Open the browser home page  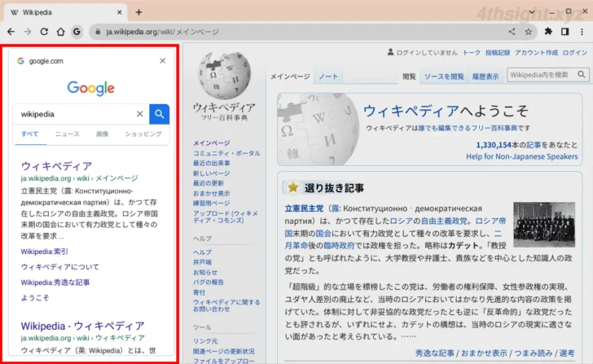(x=60, y=32)
